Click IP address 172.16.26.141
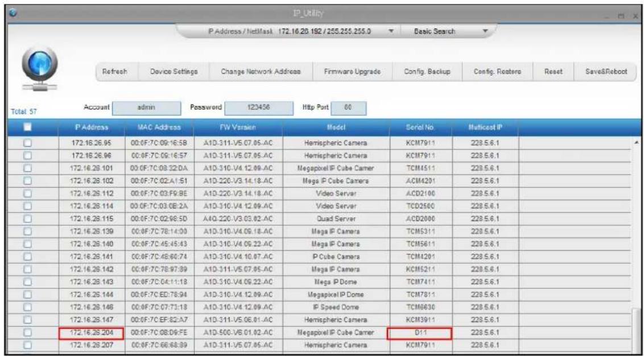The width and height of the screenshot is (644, 356). pos(91,257)
